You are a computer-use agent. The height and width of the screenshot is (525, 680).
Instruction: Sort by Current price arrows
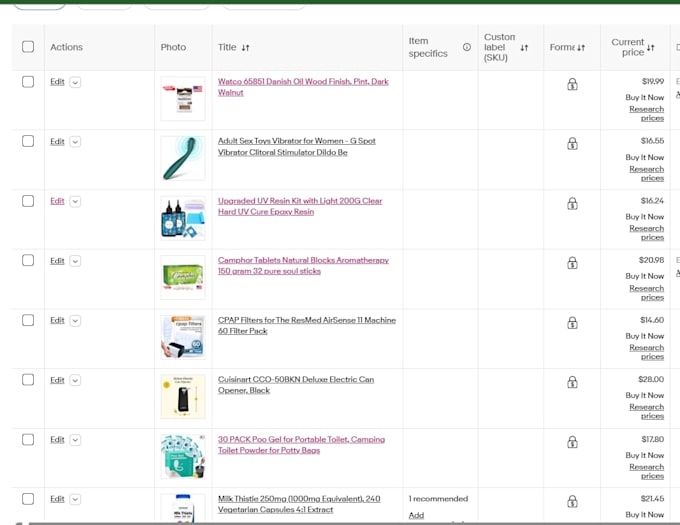(651, 48)
